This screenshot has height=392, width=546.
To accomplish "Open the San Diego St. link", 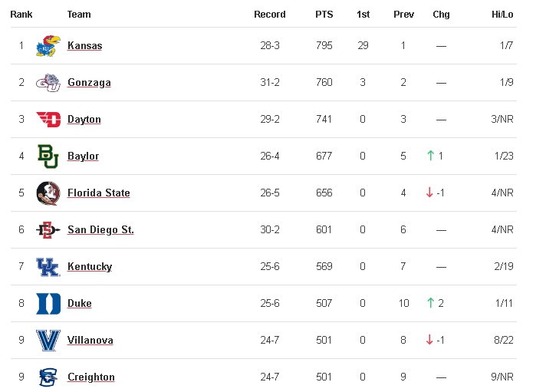I will [100, 230].
